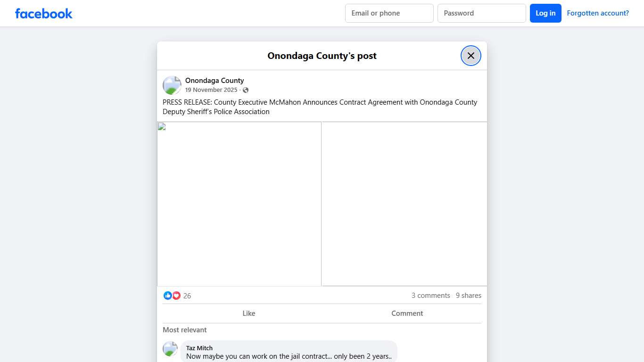644x362 pixels.
Task: Click the 26 reactions count
Action: 187,296
